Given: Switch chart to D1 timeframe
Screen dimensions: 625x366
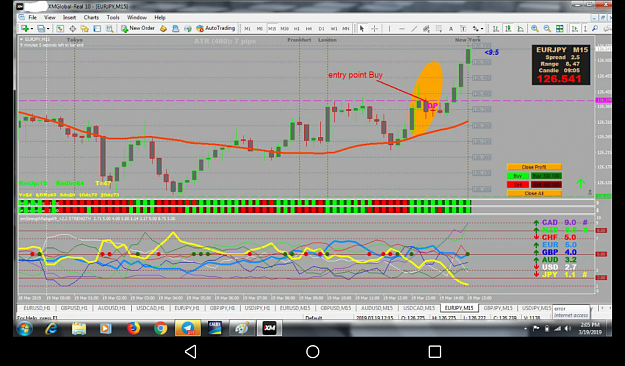Looking at the screenshot, I should point(321,29).
